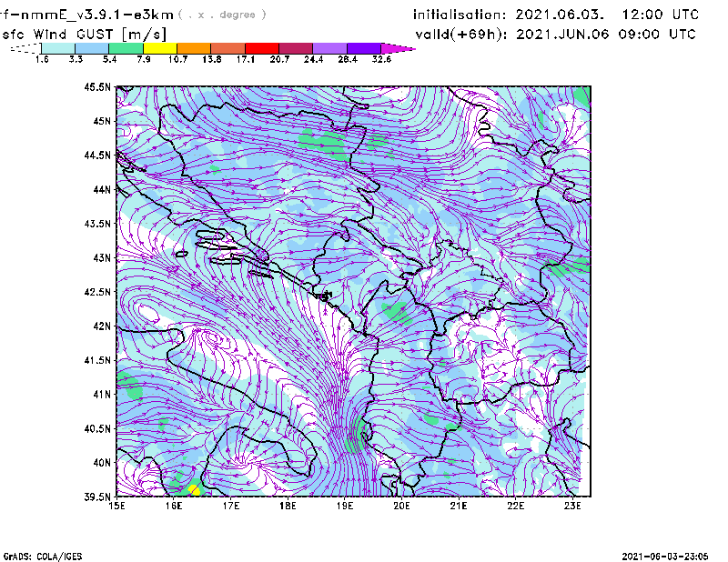This screenshot has width=728, height=562.
Task: Click the lavender 24.4–28.4 legend swatch
Action: click(x=329, y=48)
